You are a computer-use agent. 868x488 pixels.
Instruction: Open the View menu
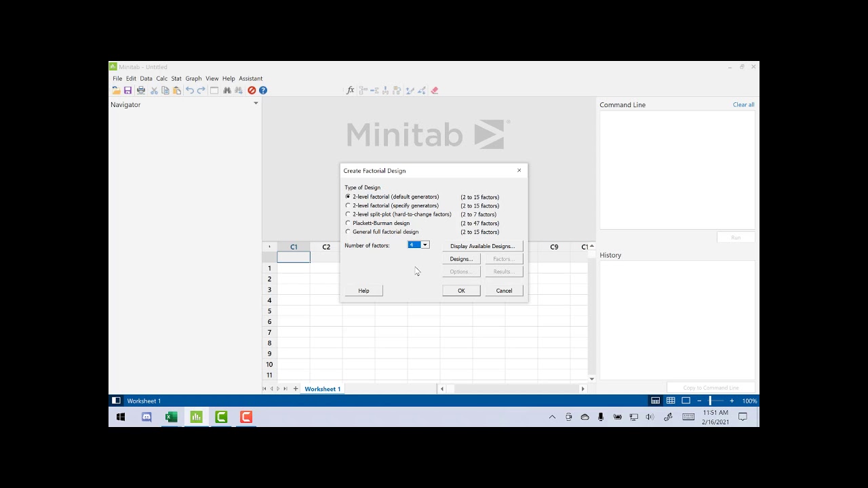(x=212, y=79)
